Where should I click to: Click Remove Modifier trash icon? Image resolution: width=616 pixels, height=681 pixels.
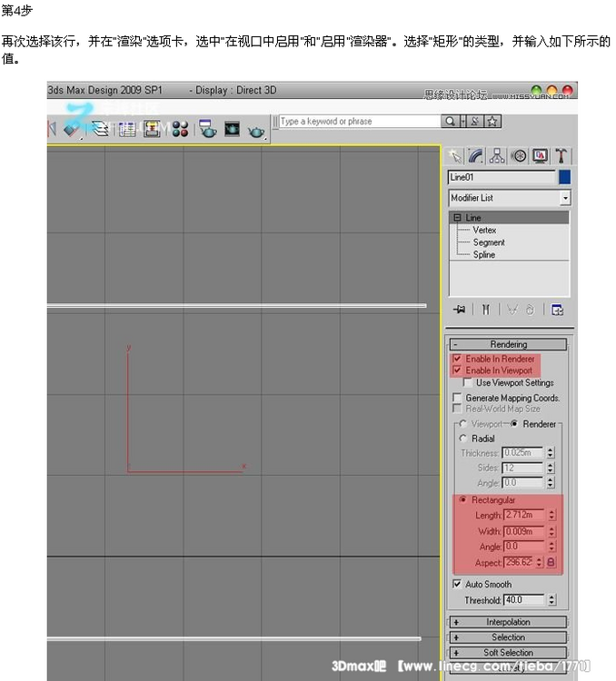[x=530, y=310]
